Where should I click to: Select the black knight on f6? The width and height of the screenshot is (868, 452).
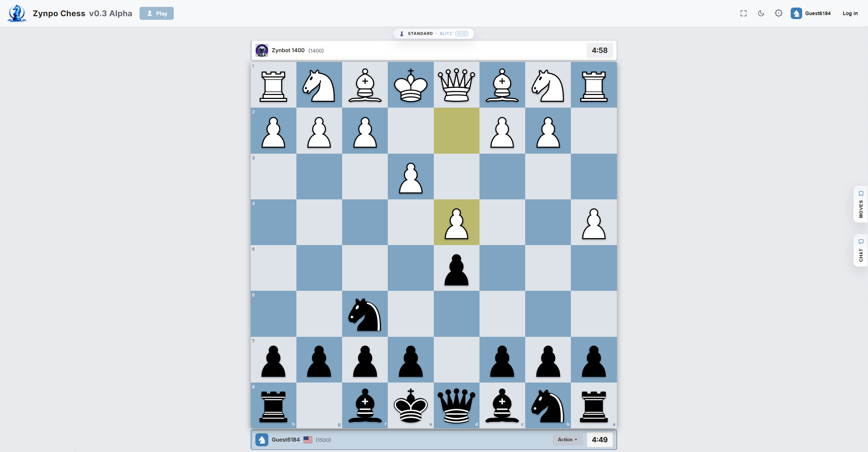click(365, 314)
